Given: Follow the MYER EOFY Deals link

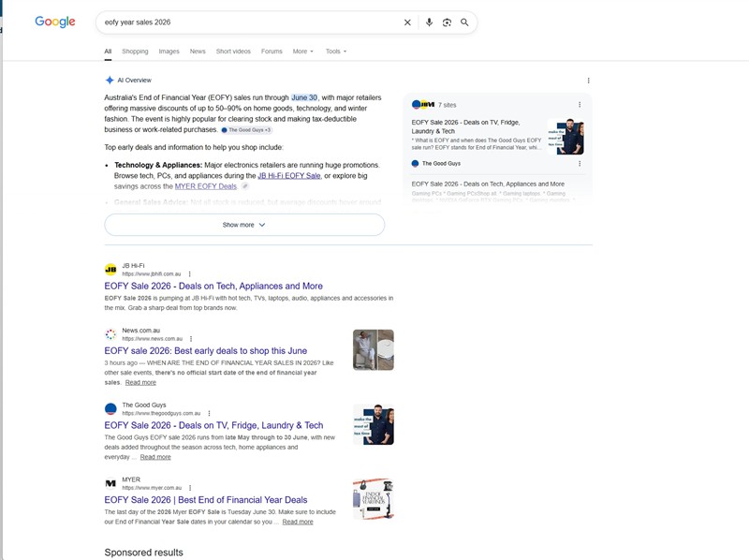Looking at the screenshot, I should [x=206, y=186].
